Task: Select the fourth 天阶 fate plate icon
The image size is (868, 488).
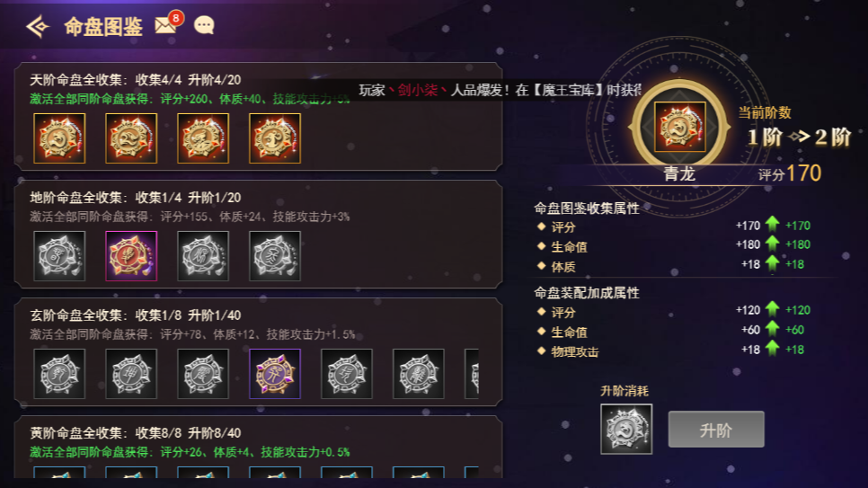Action: point(275,138)
